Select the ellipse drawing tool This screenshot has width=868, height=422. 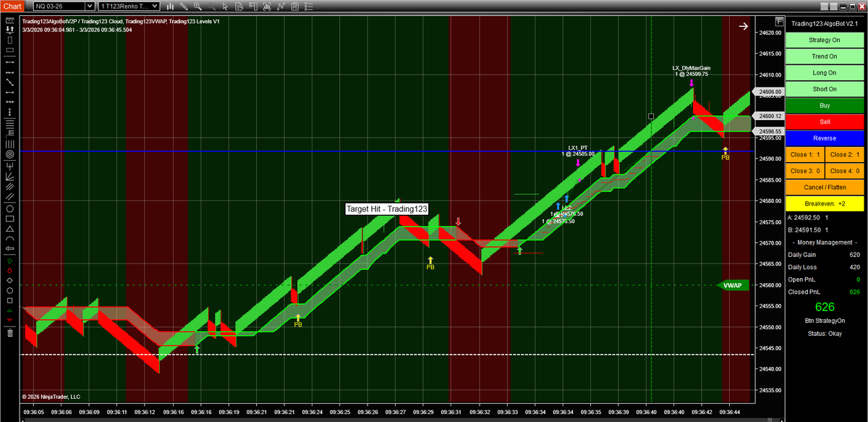[8, 208]
